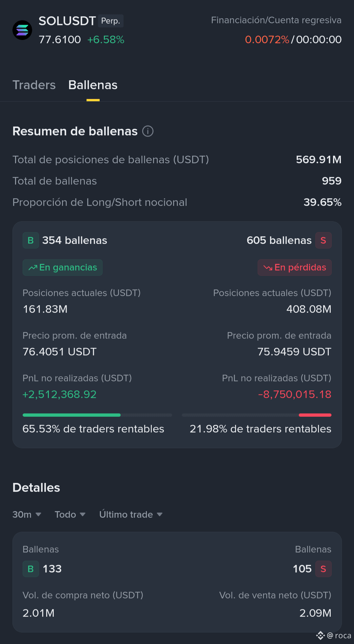Click the red S badge beside 605 ballenas
354x644 pixels.
coord(324,240)
